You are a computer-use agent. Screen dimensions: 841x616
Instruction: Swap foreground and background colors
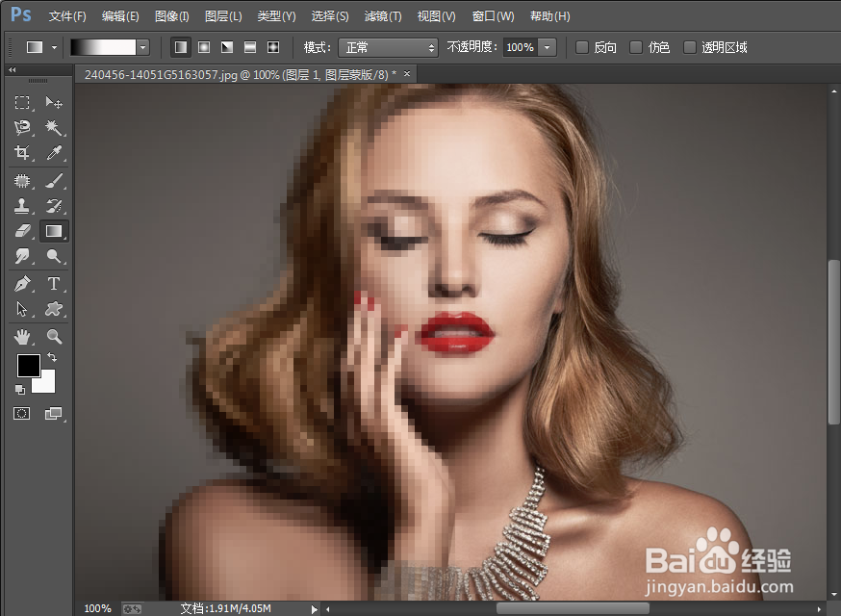coord(52,357)
